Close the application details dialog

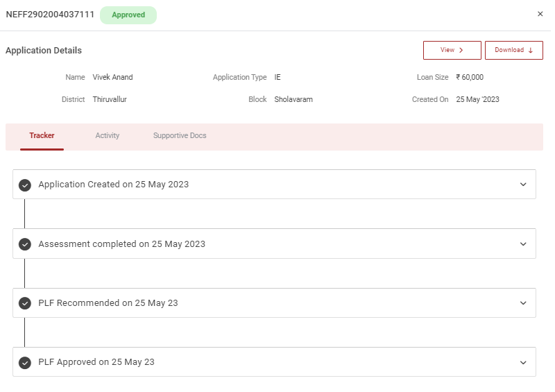click(x=540, y=14)
